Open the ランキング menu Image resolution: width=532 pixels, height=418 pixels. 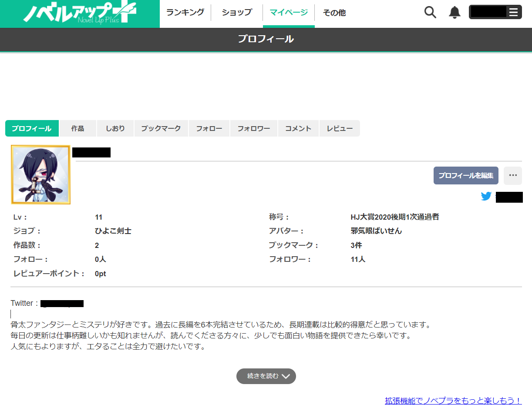[x=185, y=13]
